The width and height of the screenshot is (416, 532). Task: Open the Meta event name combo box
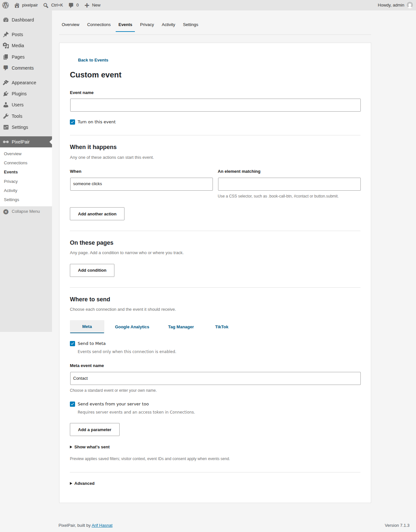[215, 378]
